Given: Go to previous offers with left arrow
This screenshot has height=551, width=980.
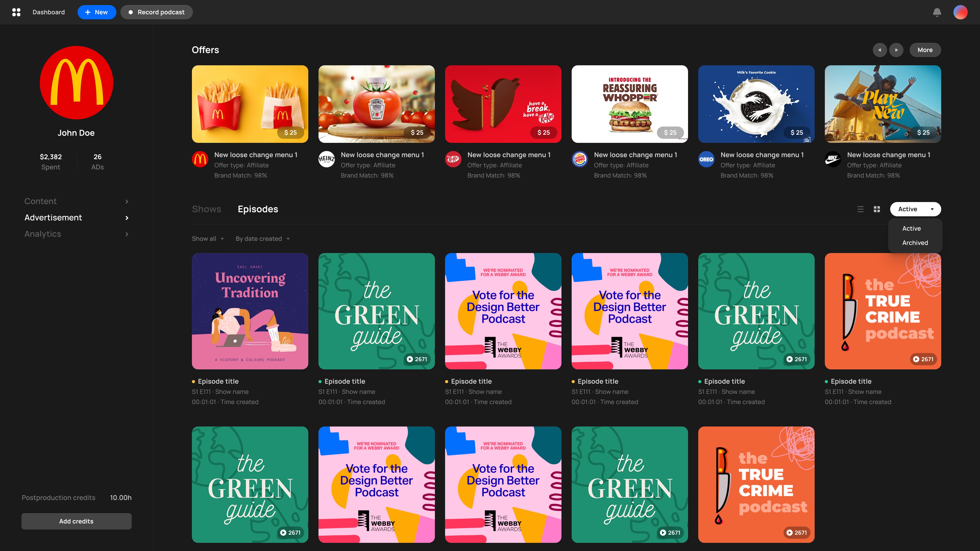Looking at the screenshot, I should tap(879, 50).
